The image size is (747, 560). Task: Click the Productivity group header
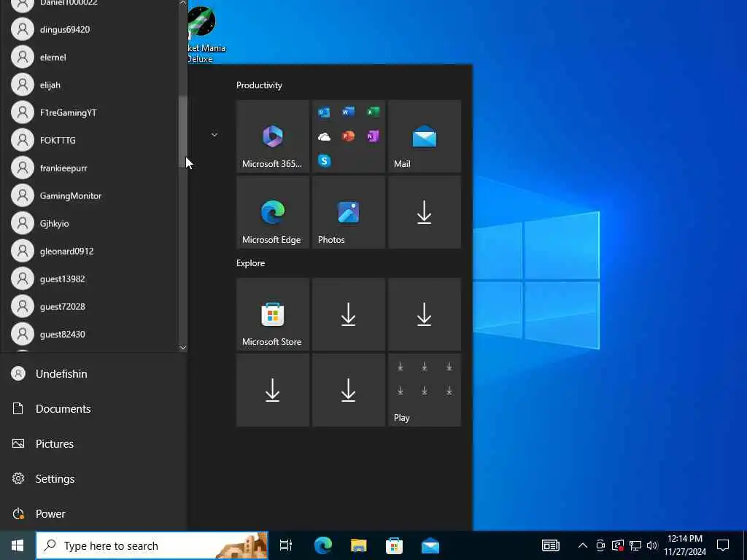(259, 85)
